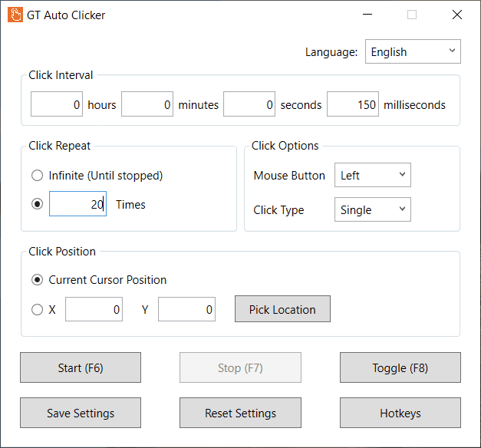The width and height of the screenshot is (481, 448).
Task: Click Save Settings button
Action: click(81, 413)
